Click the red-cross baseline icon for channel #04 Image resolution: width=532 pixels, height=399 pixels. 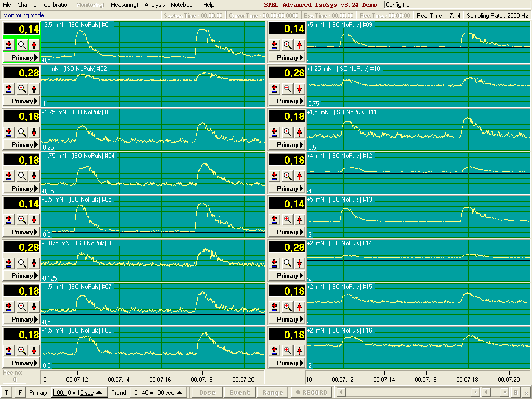9,176
